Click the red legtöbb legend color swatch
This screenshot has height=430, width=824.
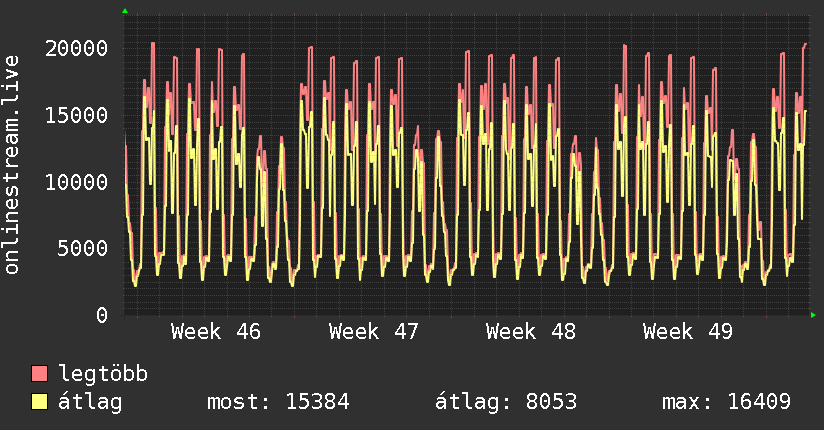click(40, 375)
